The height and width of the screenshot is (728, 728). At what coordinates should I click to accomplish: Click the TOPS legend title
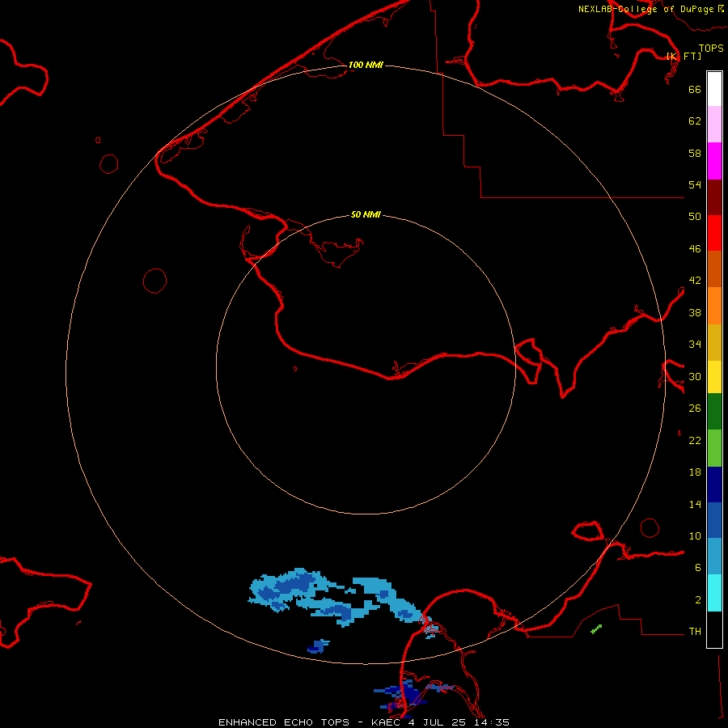711,49
